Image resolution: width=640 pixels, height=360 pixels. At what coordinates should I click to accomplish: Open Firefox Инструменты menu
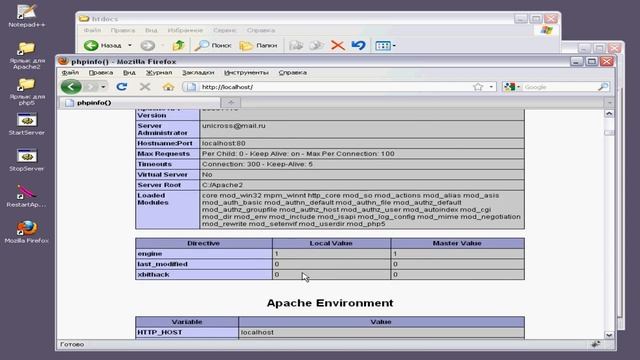pyautogui.click(x=246, y=72)
